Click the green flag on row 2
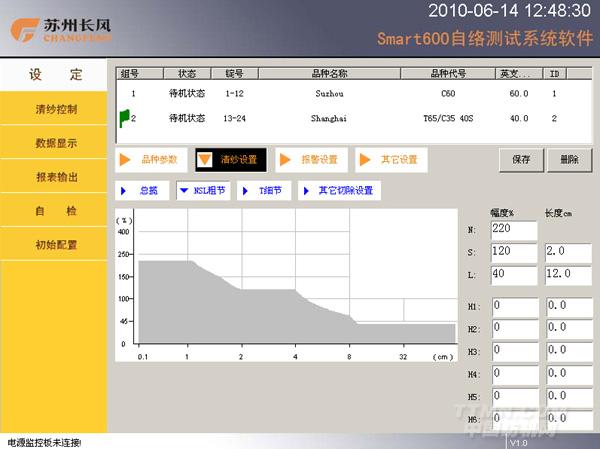The width and height of the screenshot is (600, 449). [124, 118]
